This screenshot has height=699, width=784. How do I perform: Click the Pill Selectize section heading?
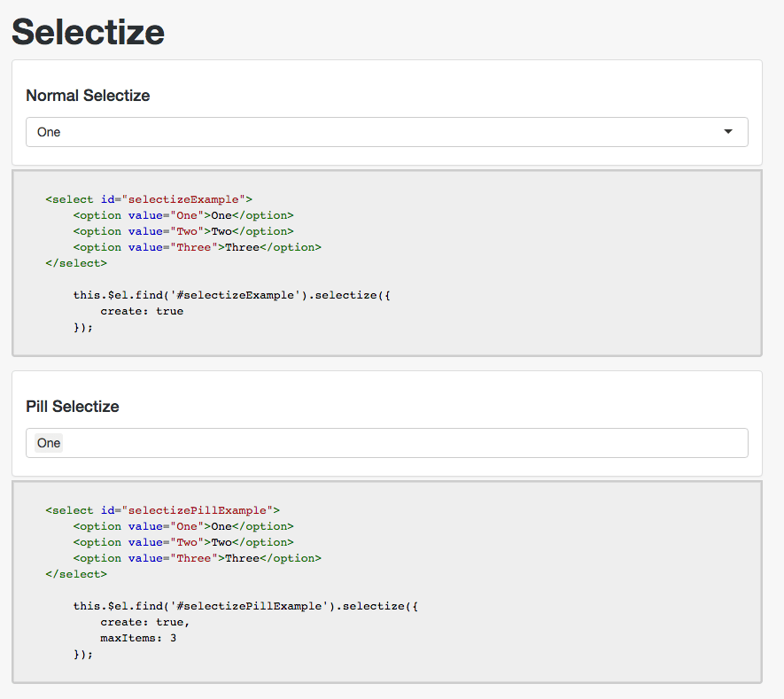(x=73, y=407)
